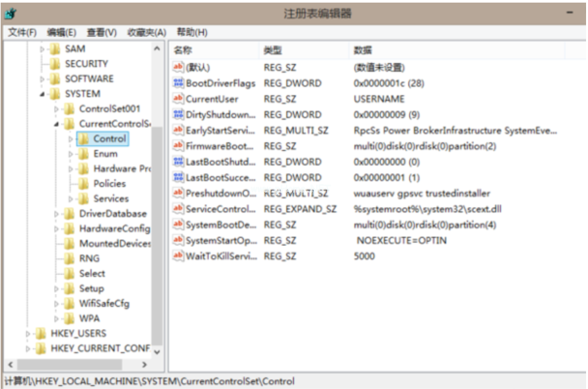Click the WaitToKillServiceTimeout string icon

(x=178, y=256)
